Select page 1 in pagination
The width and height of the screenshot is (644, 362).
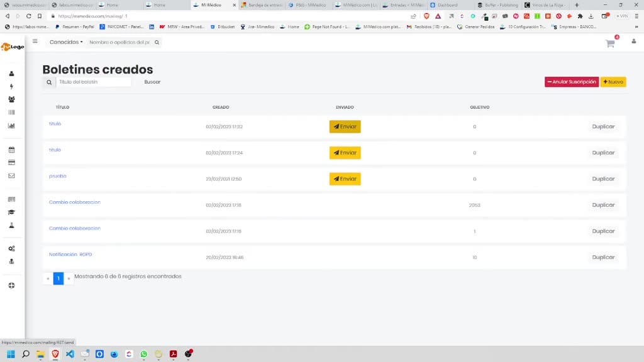(58, 278)
